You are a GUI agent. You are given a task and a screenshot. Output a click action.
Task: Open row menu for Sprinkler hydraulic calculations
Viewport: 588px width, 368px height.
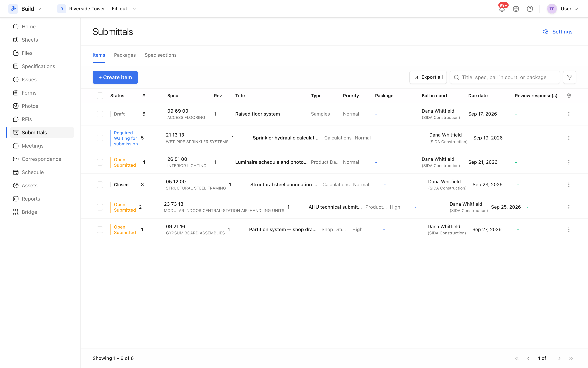click(569, 138)
